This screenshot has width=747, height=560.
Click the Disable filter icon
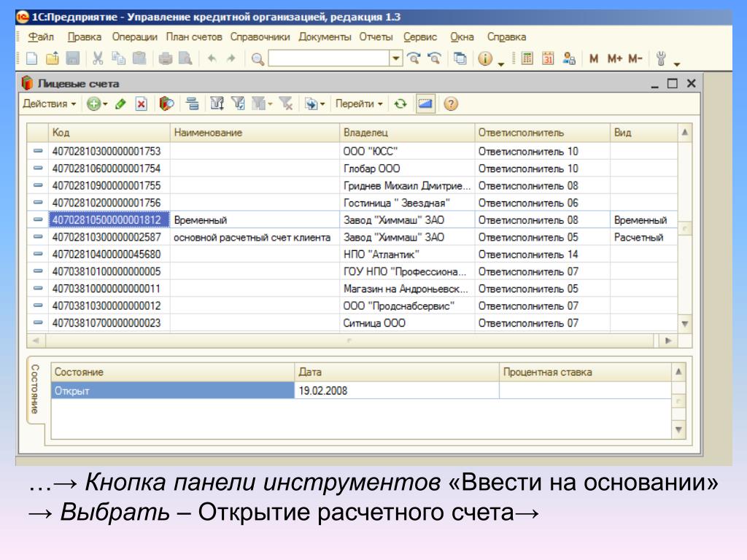286,104
